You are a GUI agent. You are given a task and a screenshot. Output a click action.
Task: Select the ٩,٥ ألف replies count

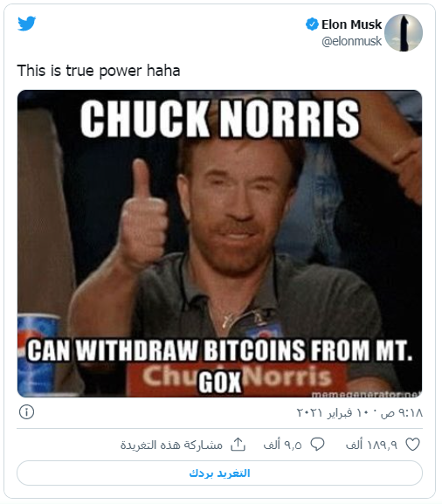tap(282, 445)
